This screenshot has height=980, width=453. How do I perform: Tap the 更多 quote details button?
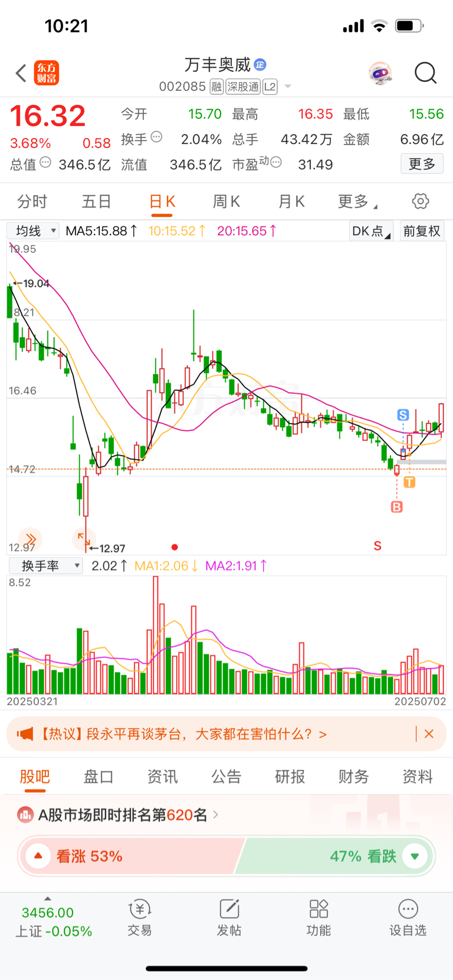point(422,164)
